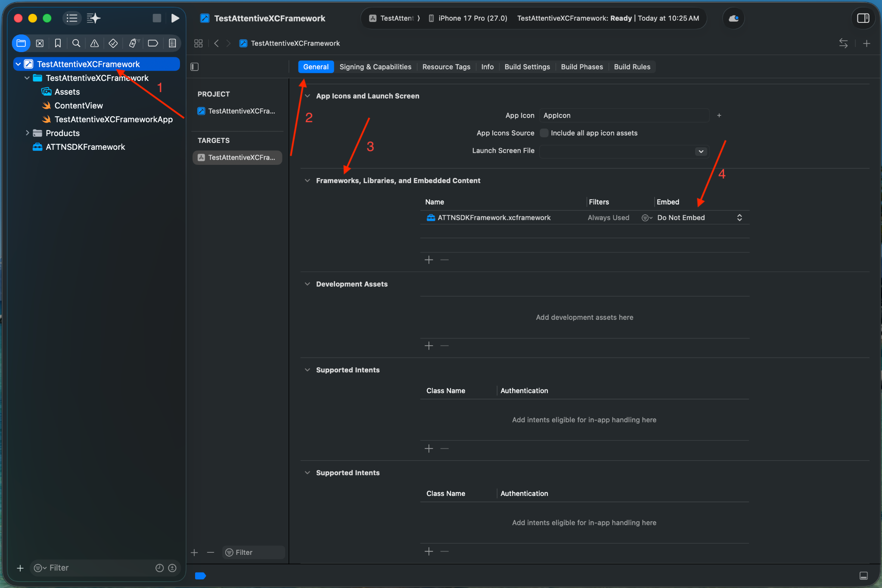
Task: Change the Do Not Embed option
Action: coord(699,218)
